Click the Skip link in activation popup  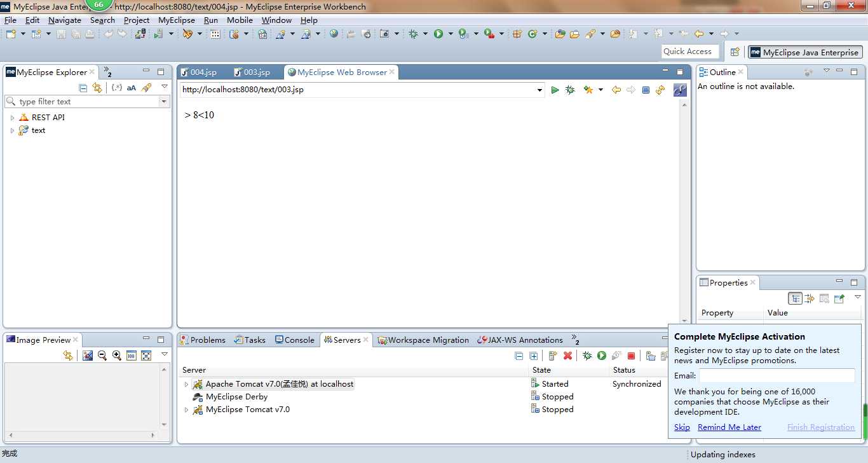pos(682,427)
